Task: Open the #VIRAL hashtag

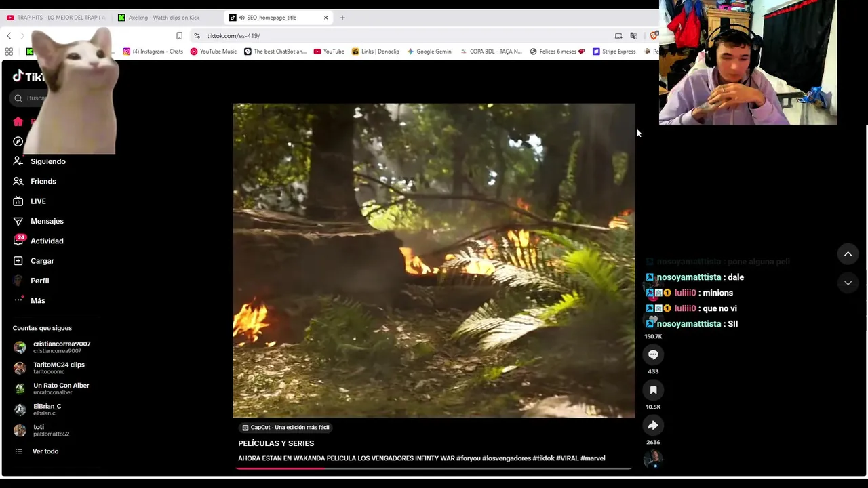Action: (x=567, y=458)
